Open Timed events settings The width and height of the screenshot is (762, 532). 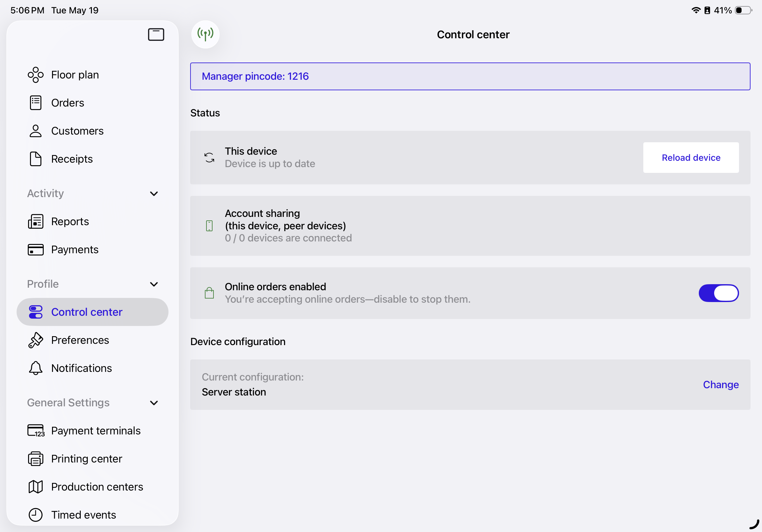click(93, 515)
